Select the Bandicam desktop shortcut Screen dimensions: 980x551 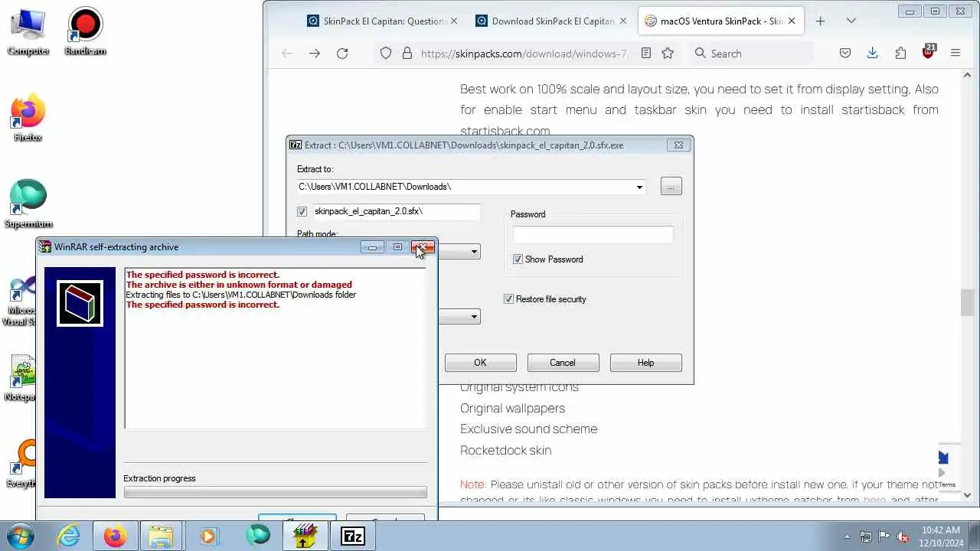85,31
